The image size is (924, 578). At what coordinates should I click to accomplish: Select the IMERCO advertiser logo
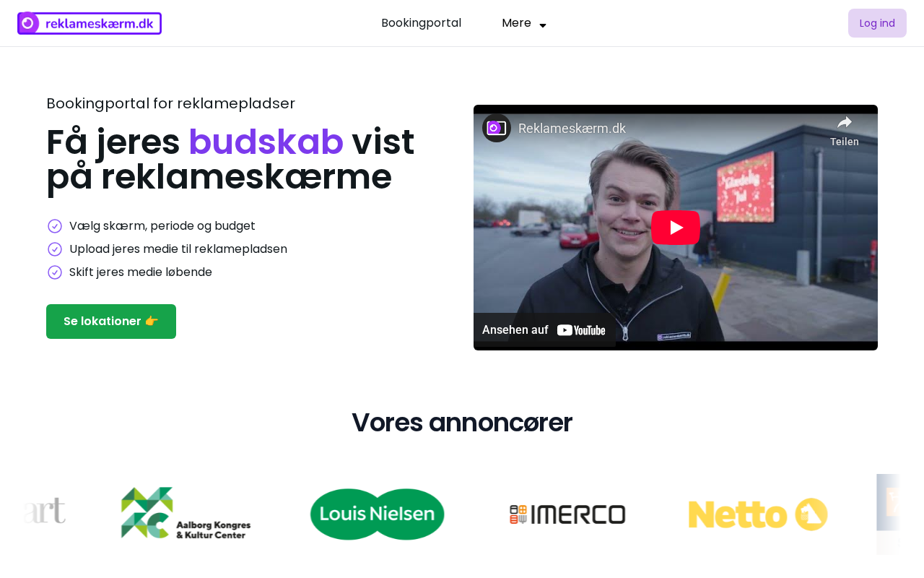point(567,514)
